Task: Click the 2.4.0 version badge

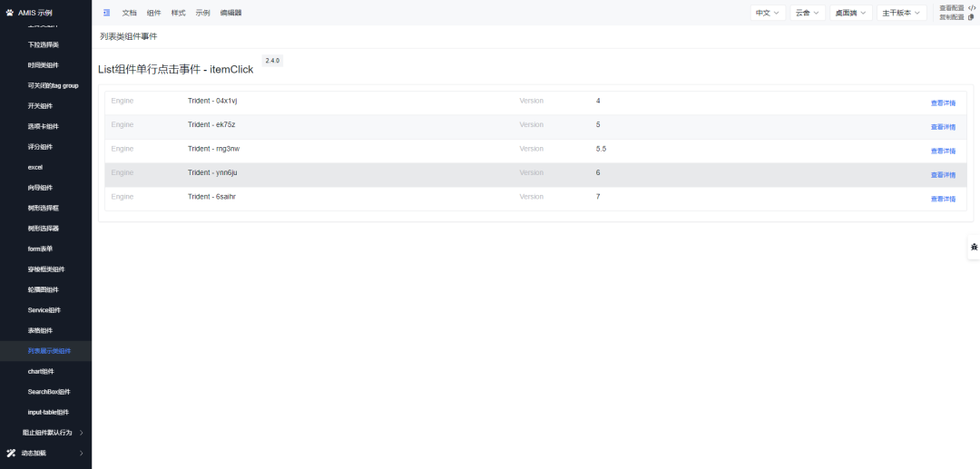Action: tap(272, 61)
